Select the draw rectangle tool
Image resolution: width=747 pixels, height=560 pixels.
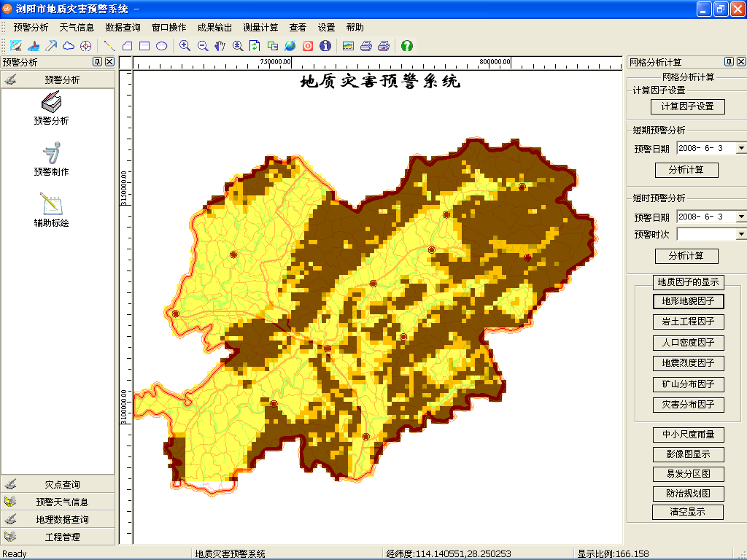tap(144, 45)
